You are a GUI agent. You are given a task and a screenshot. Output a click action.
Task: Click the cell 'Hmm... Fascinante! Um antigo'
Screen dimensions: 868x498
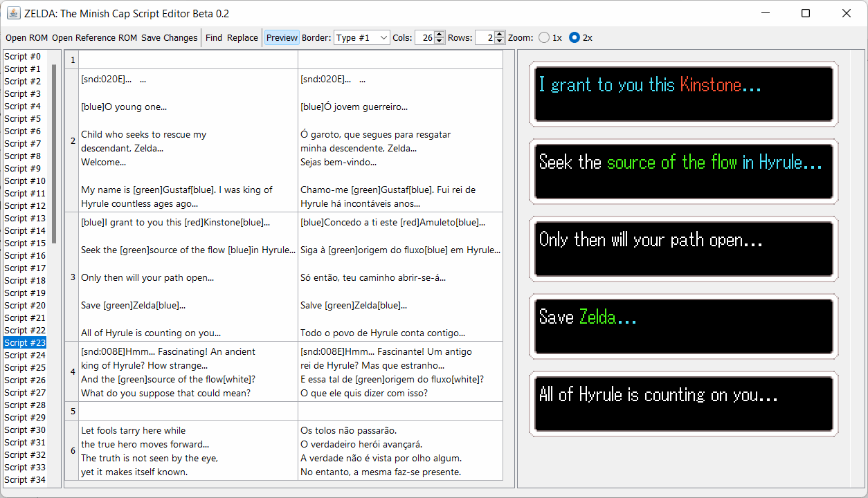point(400,371)
